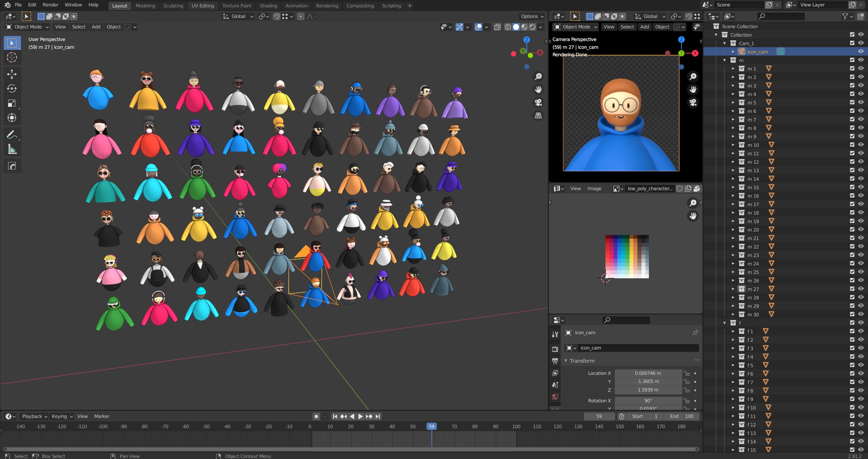Viewport: 868px width, 459px height.
Task: Activate the Transform tool
Action: [12, 118]
